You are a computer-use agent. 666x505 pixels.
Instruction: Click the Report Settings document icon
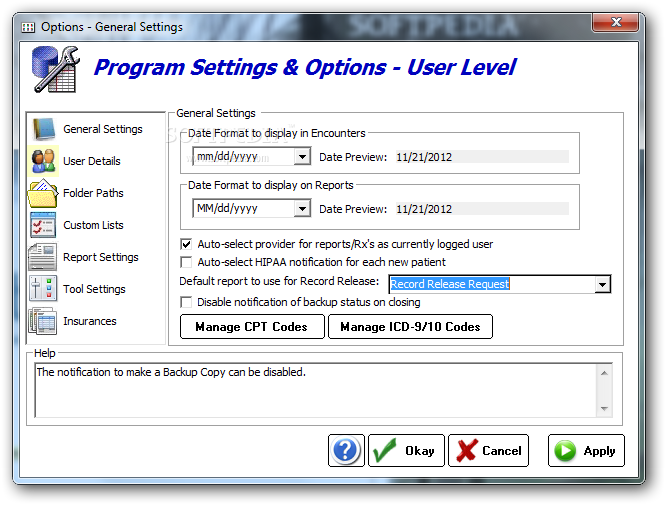[42, 257]
